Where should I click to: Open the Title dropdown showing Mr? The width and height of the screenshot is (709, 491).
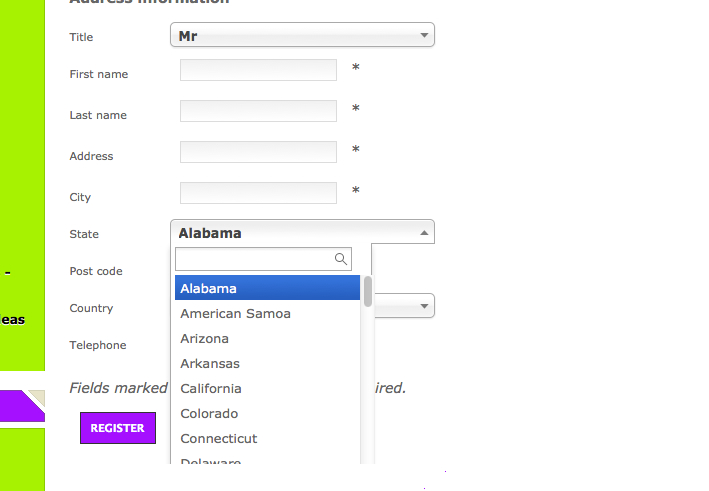[302, 36]
